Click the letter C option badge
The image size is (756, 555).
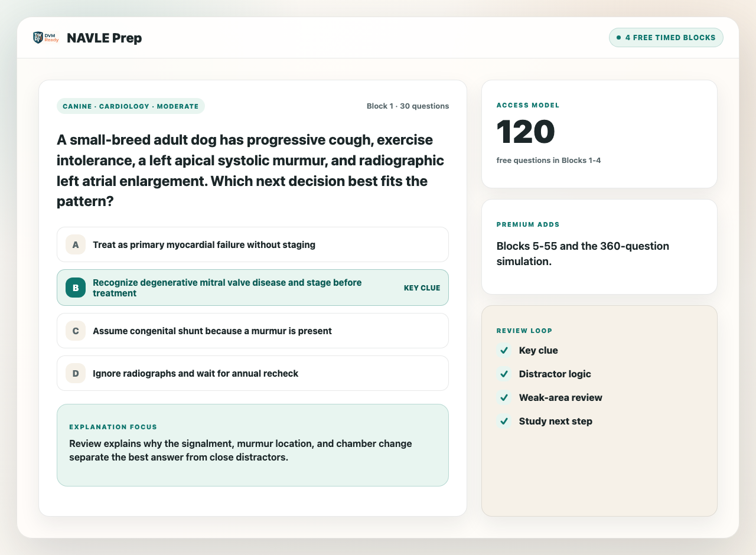76,331
